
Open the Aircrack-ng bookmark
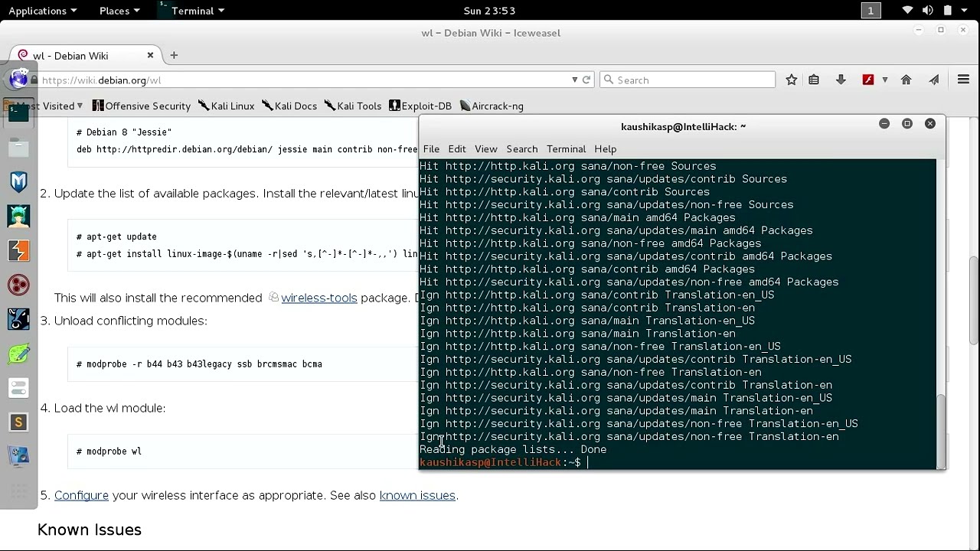[491, 106]
